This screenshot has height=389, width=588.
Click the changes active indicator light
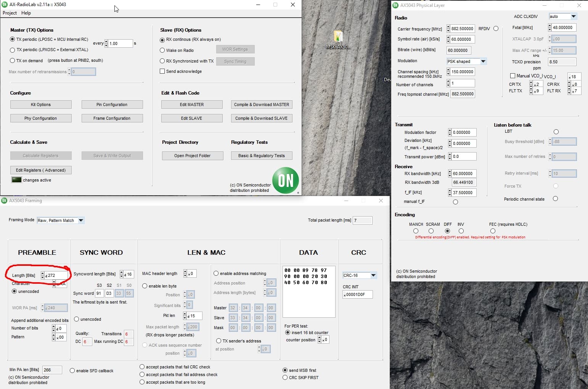(x=16, y=180)
